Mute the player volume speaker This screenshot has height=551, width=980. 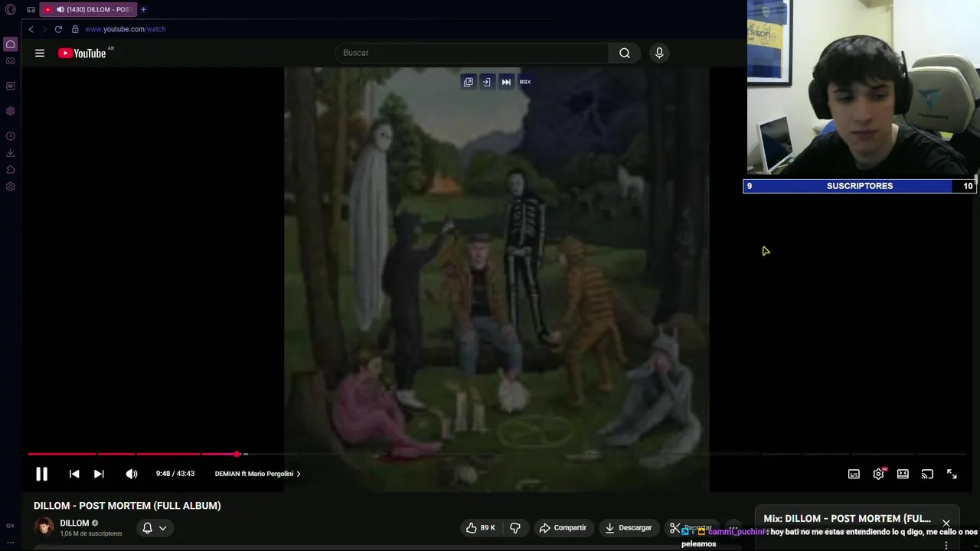[132, 474]
